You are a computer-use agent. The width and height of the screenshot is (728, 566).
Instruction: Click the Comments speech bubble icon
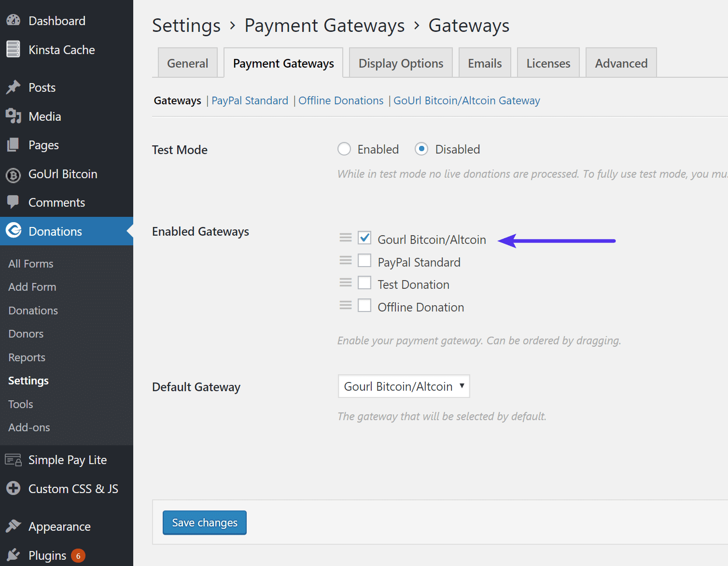coord(13,202)
